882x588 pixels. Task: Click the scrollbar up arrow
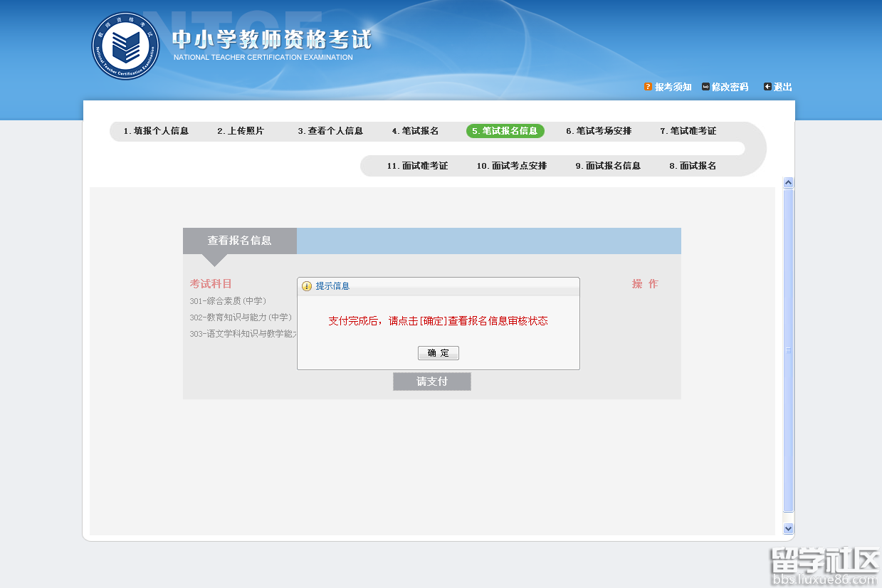coord(788,182)
